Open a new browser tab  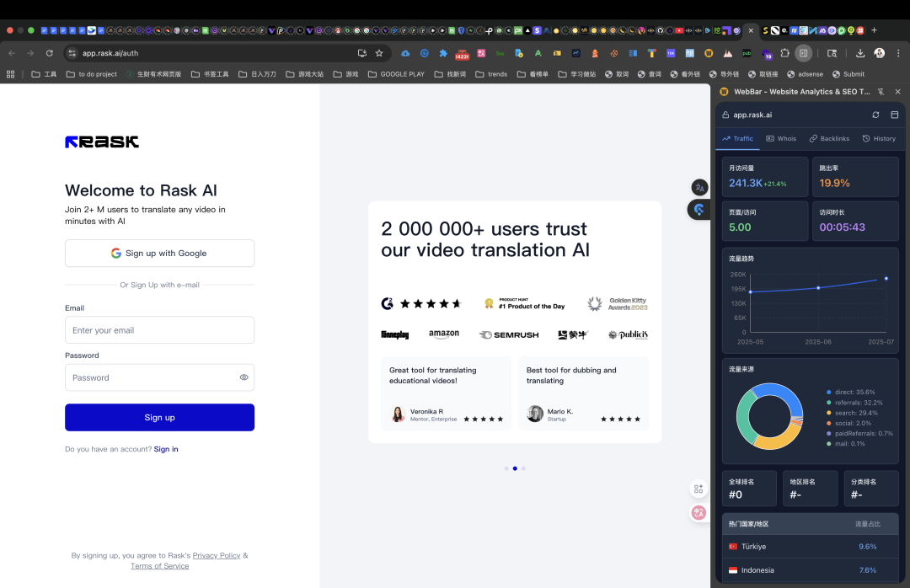click(874, 30)
